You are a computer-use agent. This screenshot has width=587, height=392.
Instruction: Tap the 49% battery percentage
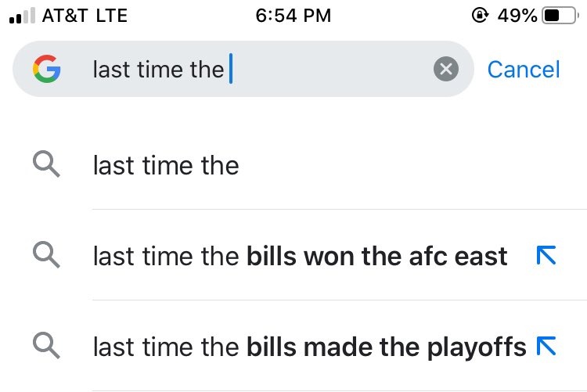[517, 16]
